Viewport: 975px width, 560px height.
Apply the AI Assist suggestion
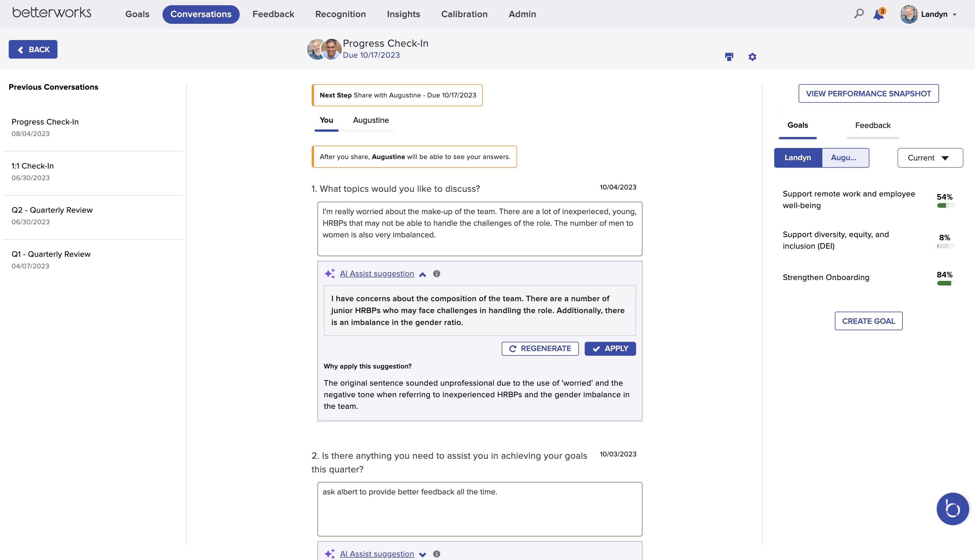(x=610, y=348)
